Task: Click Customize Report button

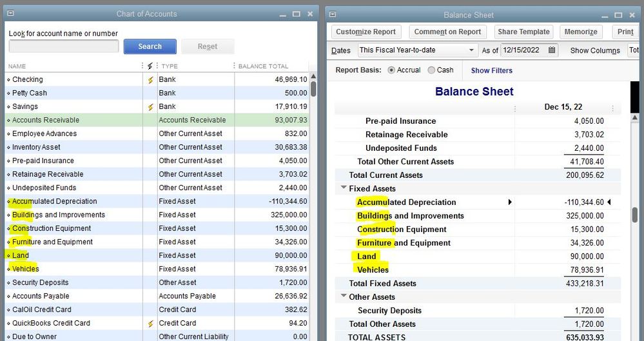Action: point(366,32)
